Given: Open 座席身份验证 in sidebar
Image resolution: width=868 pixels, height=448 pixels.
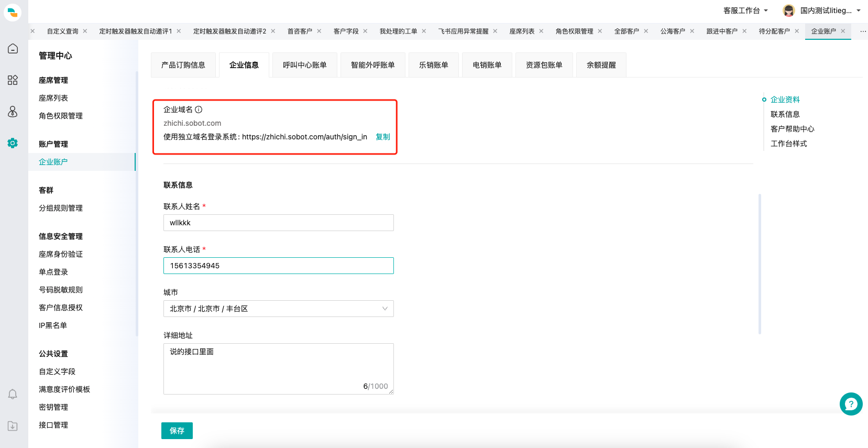Looking at the screenshot, I should point(61,254).
